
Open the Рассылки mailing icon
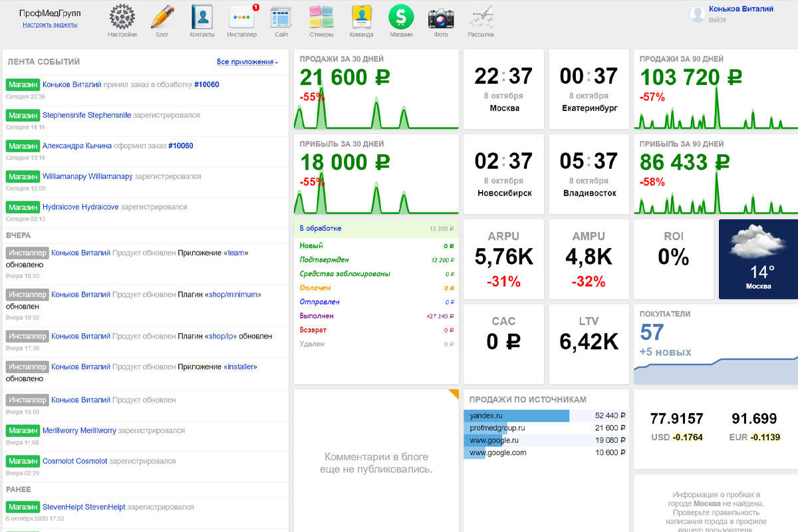click(481, 17)
